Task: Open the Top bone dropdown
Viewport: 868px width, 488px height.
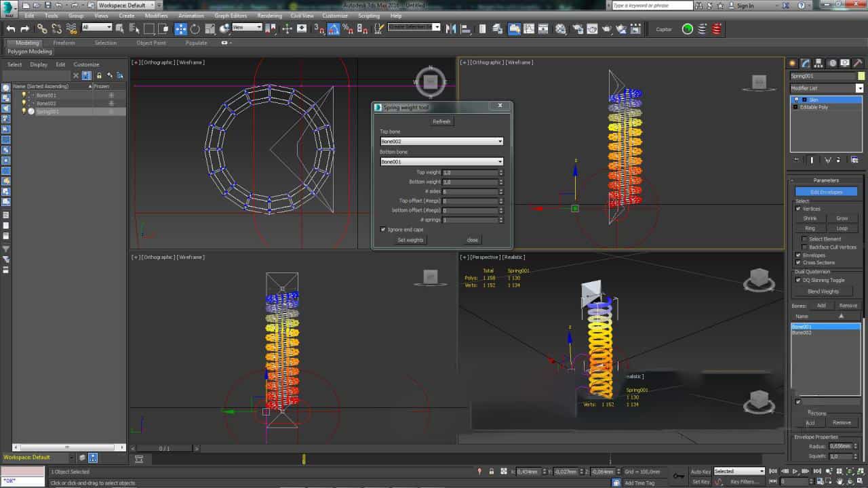Action: tap(441, 142)
